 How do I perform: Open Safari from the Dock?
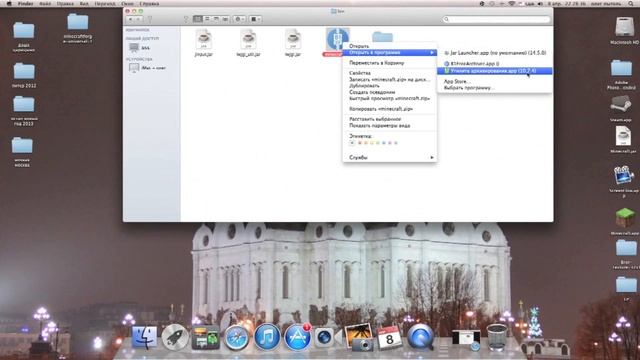click(x=236, y=337)
